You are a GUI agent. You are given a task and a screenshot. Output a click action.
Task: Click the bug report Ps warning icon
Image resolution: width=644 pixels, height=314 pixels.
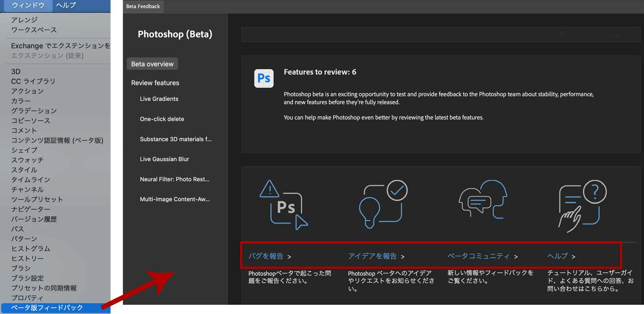pos(284,205)
